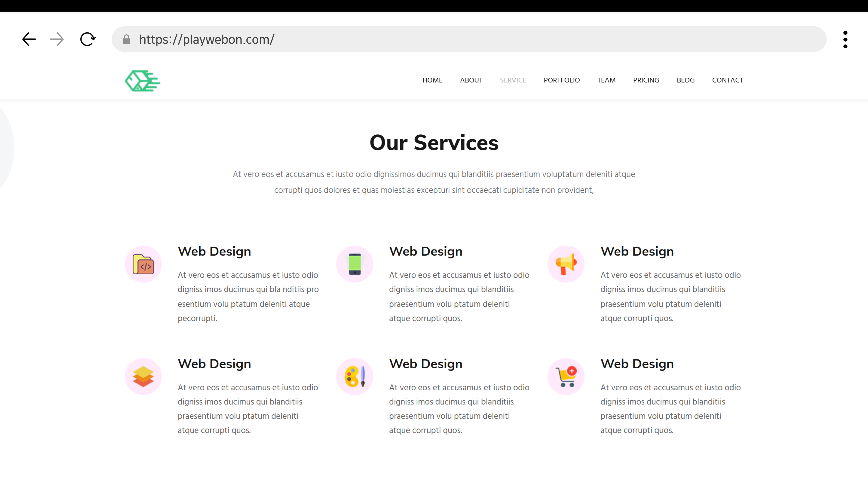
Task: Click the browser forward arrow
Action: click(57, 39)
